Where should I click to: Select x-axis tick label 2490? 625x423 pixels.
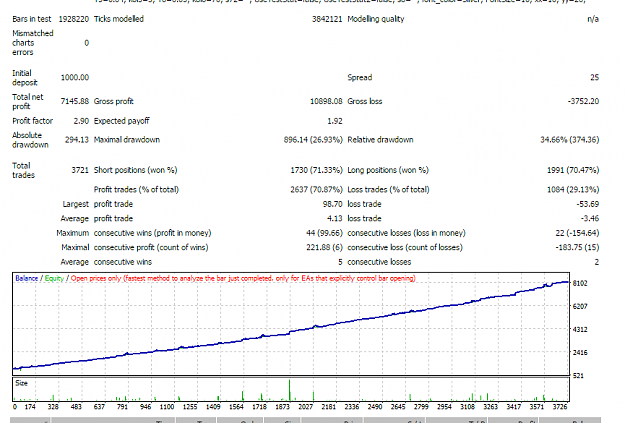coord(375,407)
